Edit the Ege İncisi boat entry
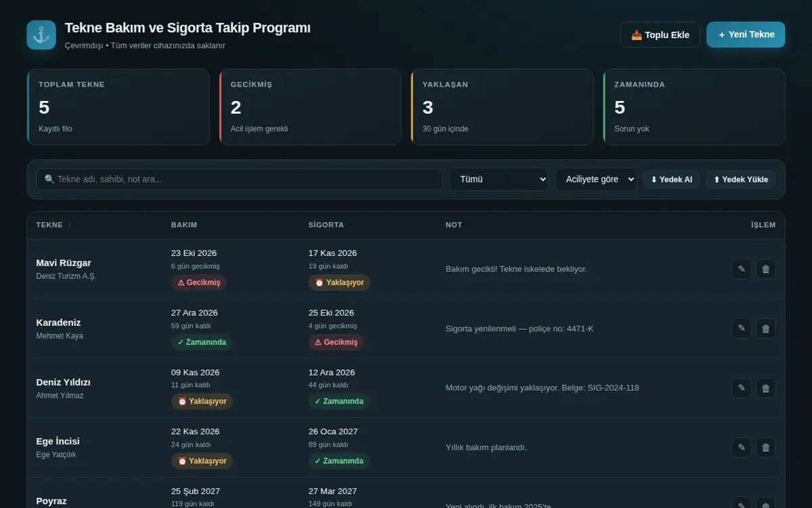The image size is (812, 508). point(741,448)
